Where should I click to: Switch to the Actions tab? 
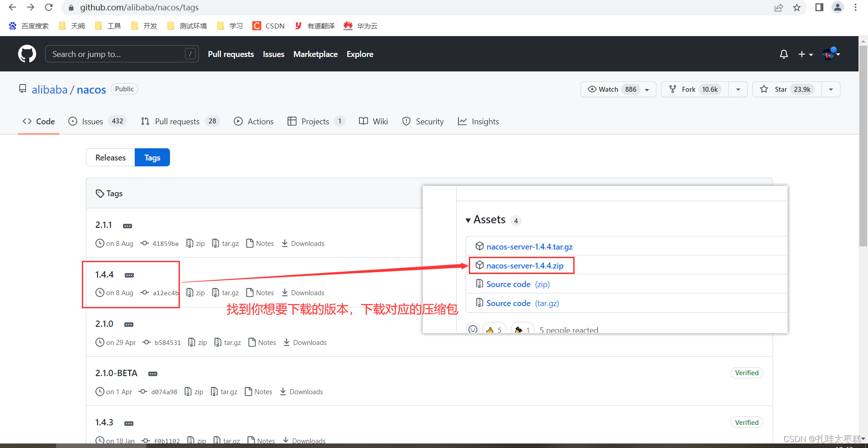point(254,121)
